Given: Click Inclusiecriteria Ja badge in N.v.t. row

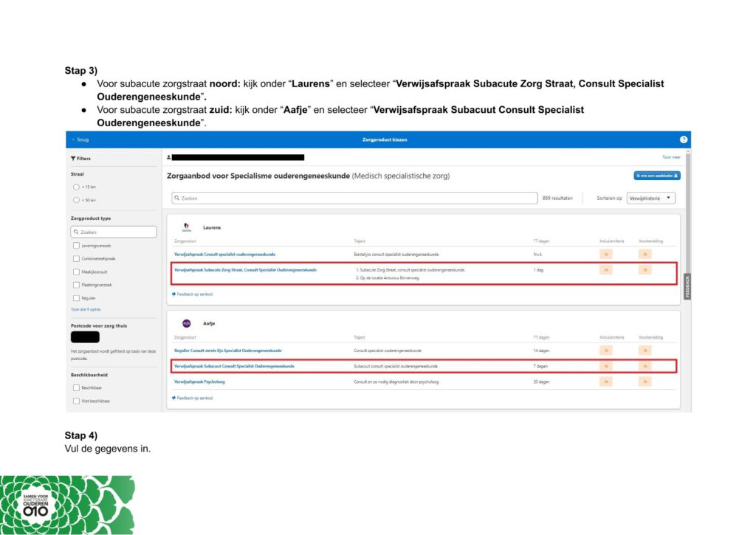Looking at the screenshot, I should click(x=606, y=254).
